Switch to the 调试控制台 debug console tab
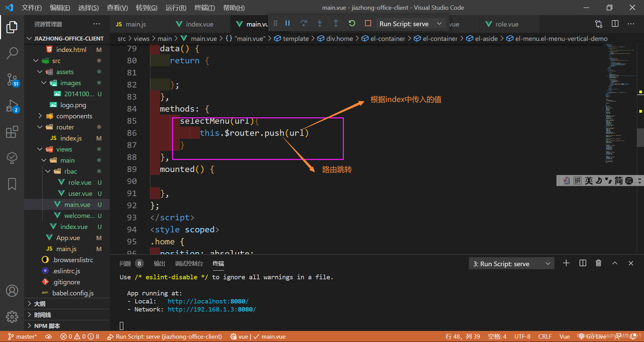 (x=189, y=264)
